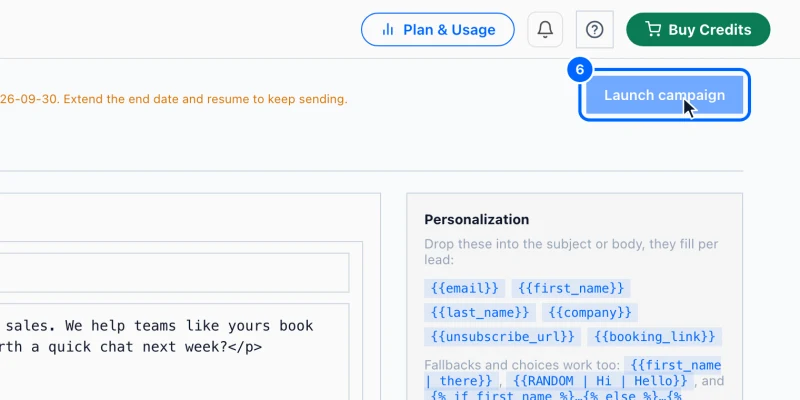Click the subject input field
This screenshot has height=400, width=800.
coord(174,272)
